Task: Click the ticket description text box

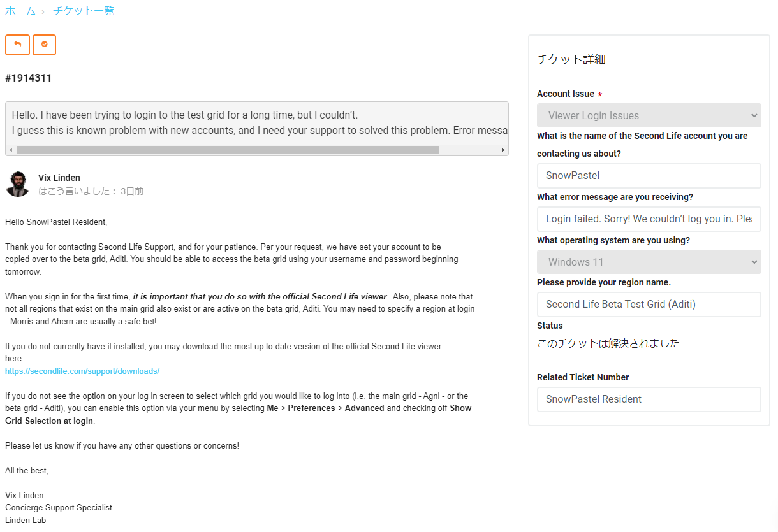Action: click(x=256, y=122)
